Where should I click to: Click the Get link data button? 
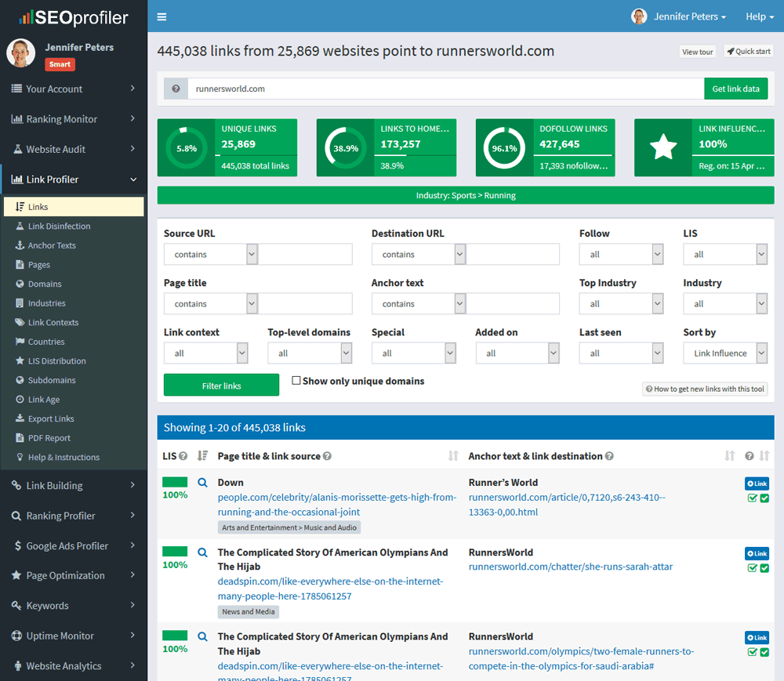pyautogui.click(x=736, y=89)
